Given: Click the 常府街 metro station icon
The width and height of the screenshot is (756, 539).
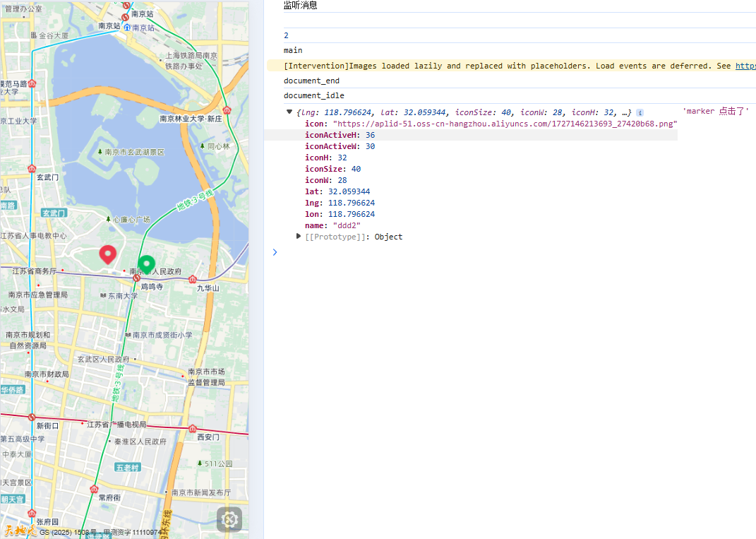Looking at the screenshot, I should (94, 489).
